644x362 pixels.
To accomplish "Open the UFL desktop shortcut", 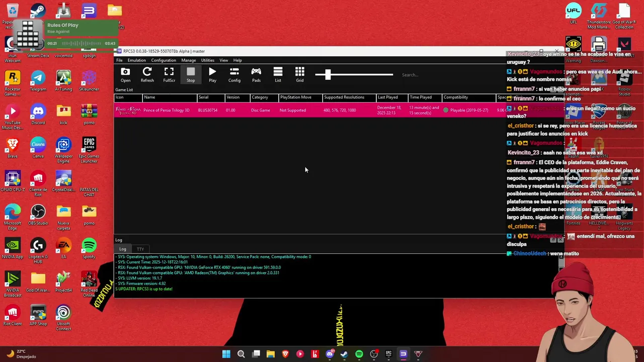I will pyautogui.click(x=573, y=14).
